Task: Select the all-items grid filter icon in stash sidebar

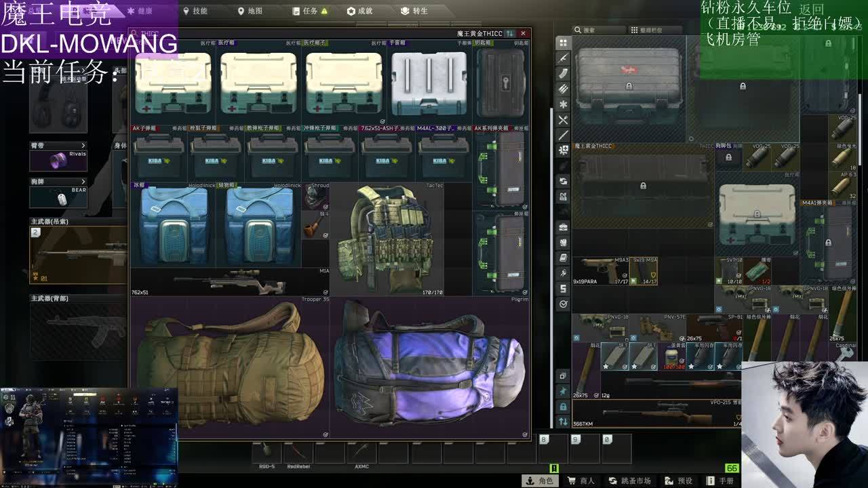Action: point(563,43)
